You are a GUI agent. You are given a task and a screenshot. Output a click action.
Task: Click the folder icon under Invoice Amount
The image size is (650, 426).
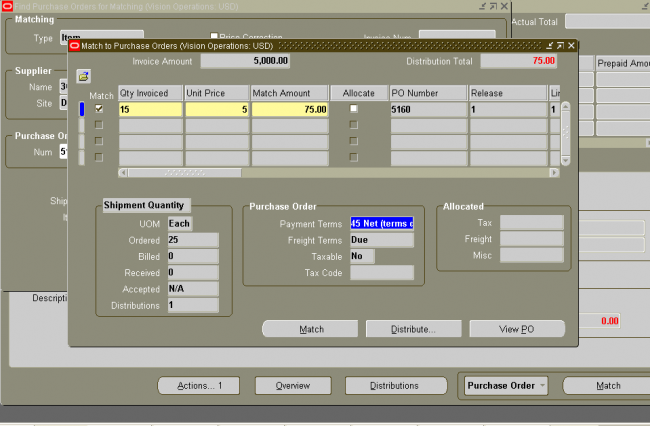pyautogui.click(x=84, y=76)
